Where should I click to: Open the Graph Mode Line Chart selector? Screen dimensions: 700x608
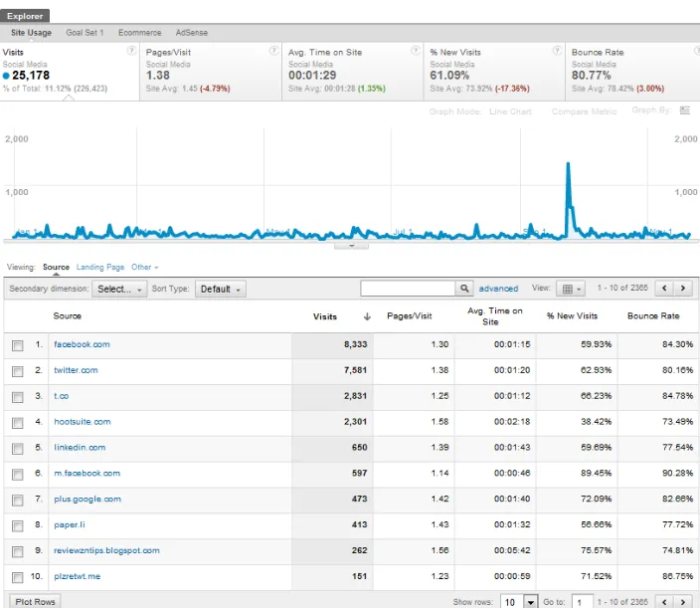tap(510, 111)
